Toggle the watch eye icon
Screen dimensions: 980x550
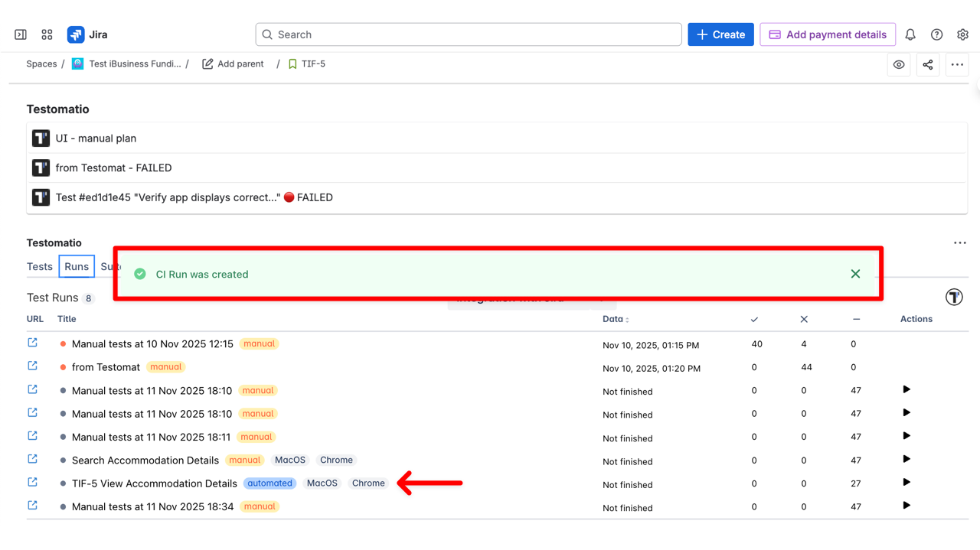[x=899, y=65]
